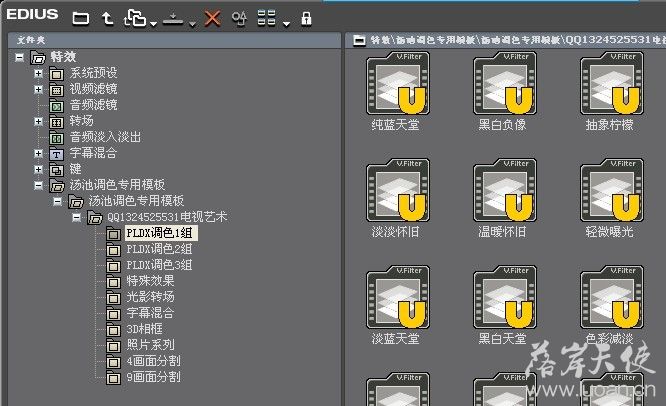The image size is (666, 406).
Task: Open the 4画面分割 folder
Action: pyautogui.click(x=153, y=361)
